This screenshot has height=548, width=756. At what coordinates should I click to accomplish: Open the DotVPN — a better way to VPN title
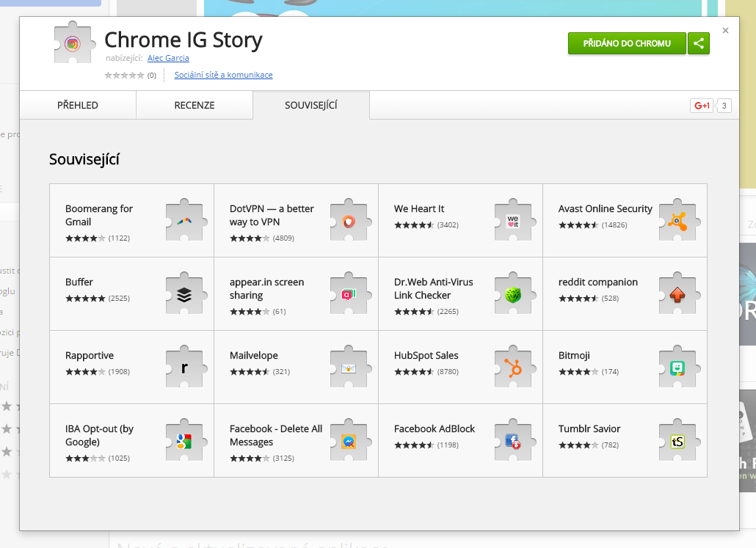point(272,215)
